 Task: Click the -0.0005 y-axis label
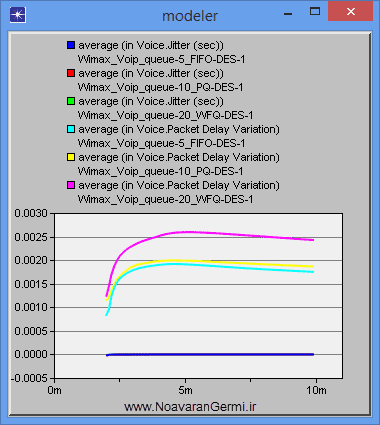pyautogui.click(x=29, y=378)
